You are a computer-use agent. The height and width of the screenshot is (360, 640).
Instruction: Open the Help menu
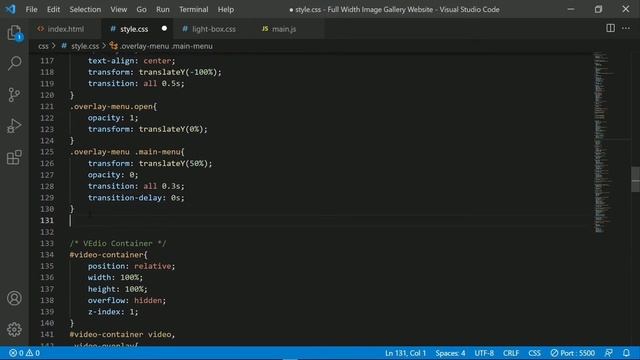(x=226, y=9)
